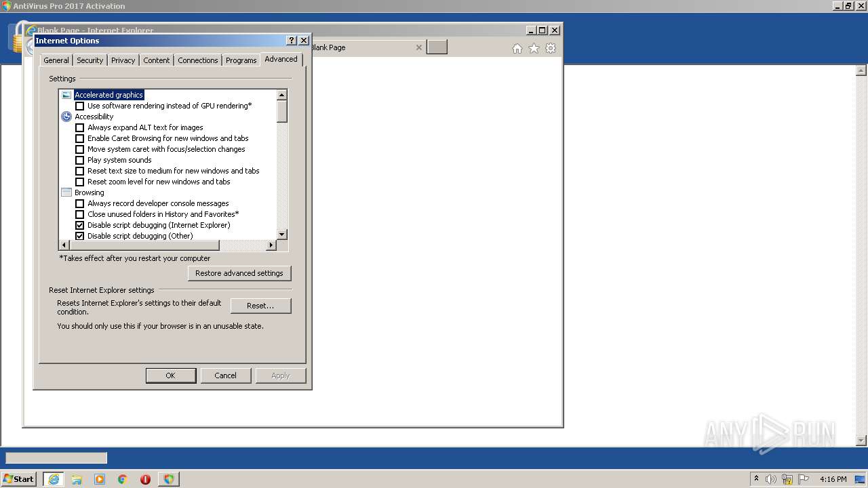
Task: Open Google Chrome from the taskbar
Action: [123, 479]
